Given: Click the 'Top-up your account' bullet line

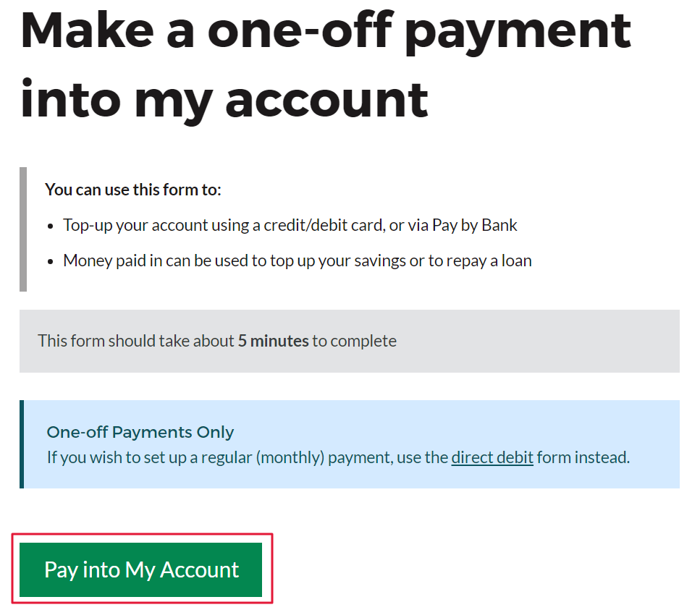Looking at the screenshot, I should click(290, 225).
